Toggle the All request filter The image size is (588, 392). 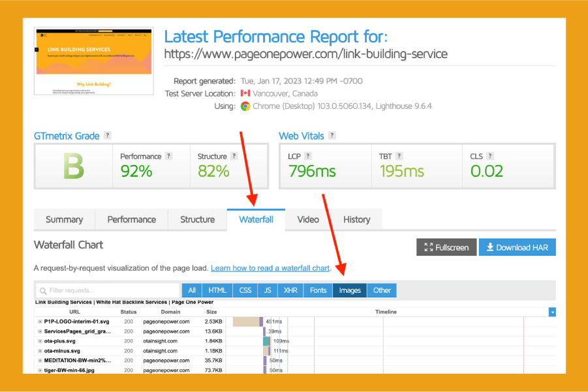[x=192, y=290]
